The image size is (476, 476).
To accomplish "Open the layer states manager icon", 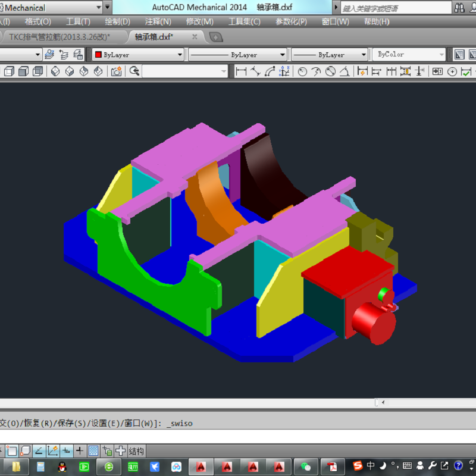I will (49, 55).
